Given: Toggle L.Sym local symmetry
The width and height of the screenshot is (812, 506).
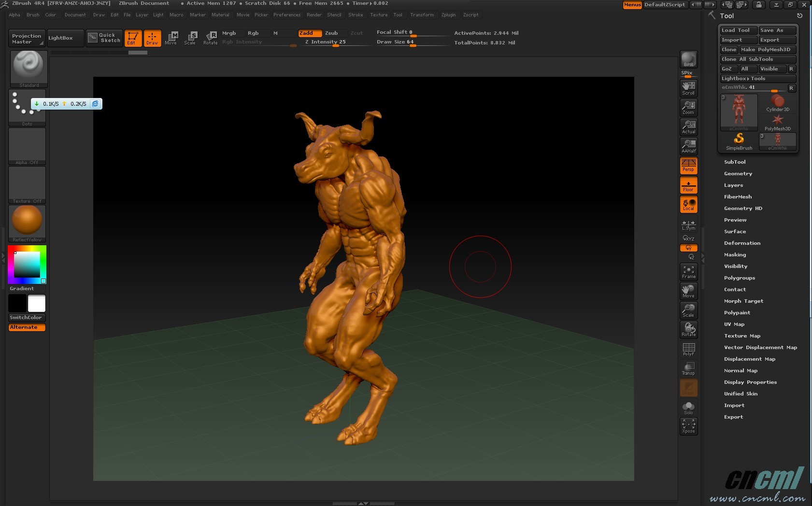Looking at the screenshot, I should click(688, 225).
